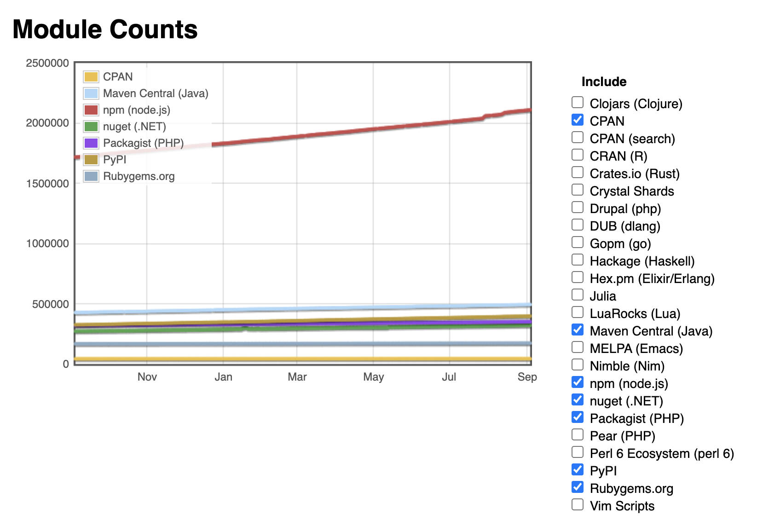763x532 pixels.
Task: Click the yellow CPAN line near zero
Action: pyautogui.click(x=303, y=359)
